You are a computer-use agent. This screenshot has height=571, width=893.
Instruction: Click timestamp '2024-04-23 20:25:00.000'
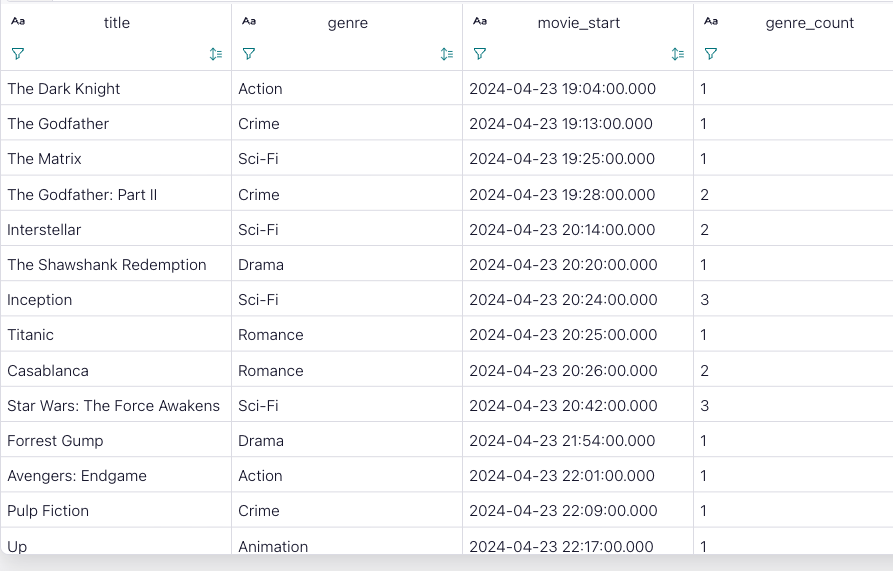(x=563, y=335)
